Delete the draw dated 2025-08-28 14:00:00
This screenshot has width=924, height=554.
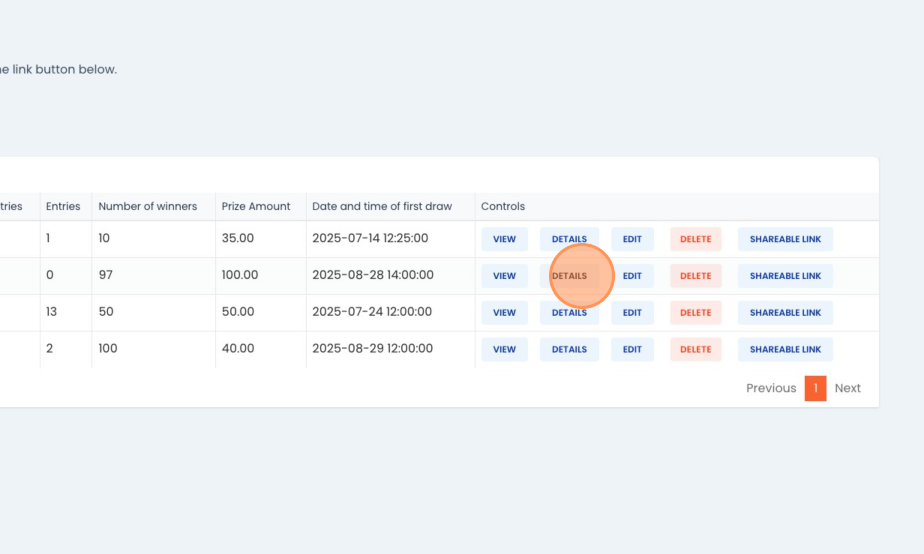tap(695, 276)
